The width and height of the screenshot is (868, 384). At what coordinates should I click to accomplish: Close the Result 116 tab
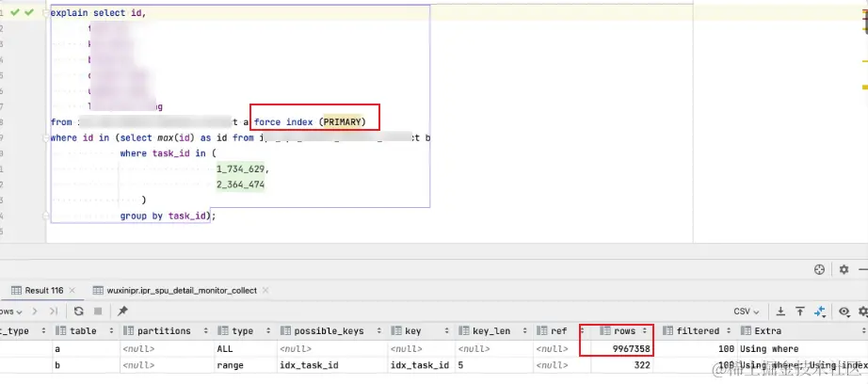click(72, 291)
